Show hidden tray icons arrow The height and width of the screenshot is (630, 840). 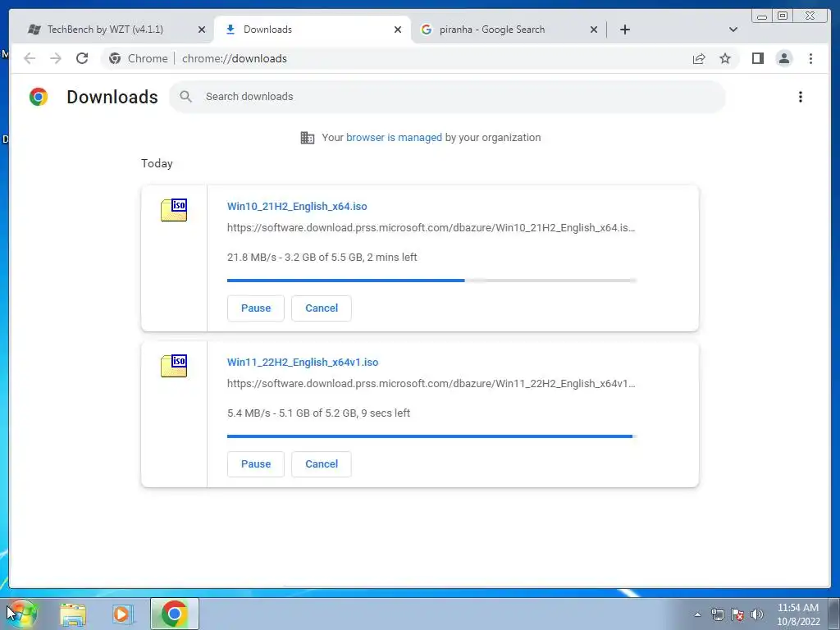(697, 614)
